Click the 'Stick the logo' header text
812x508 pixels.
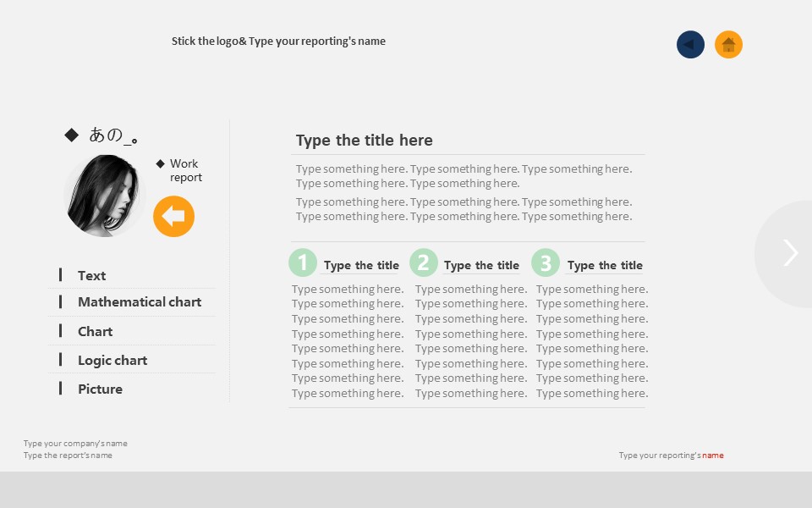(278, 41)
